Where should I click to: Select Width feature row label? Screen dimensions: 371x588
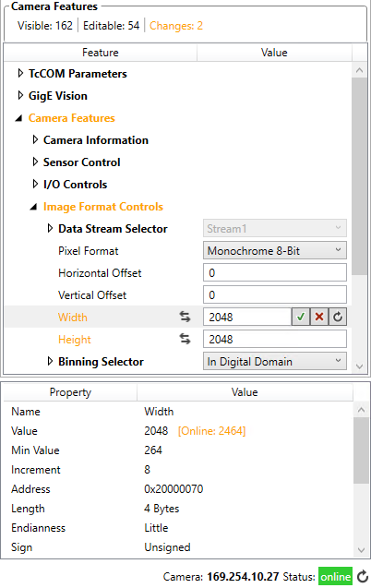click(72, 317)
